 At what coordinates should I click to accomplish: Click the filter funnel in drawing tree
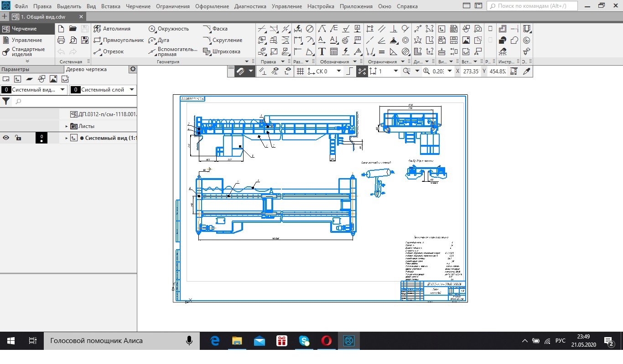pos(6,101)
